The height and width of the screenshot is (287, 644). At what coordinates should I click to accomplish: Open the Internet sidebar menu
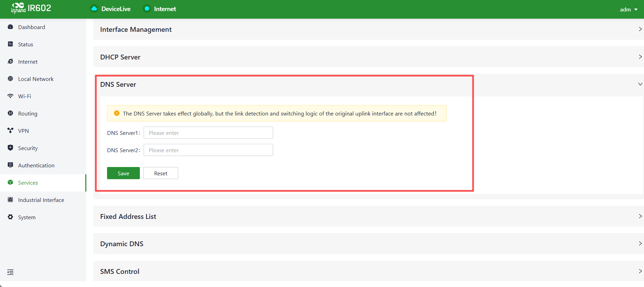click(43, 62)
